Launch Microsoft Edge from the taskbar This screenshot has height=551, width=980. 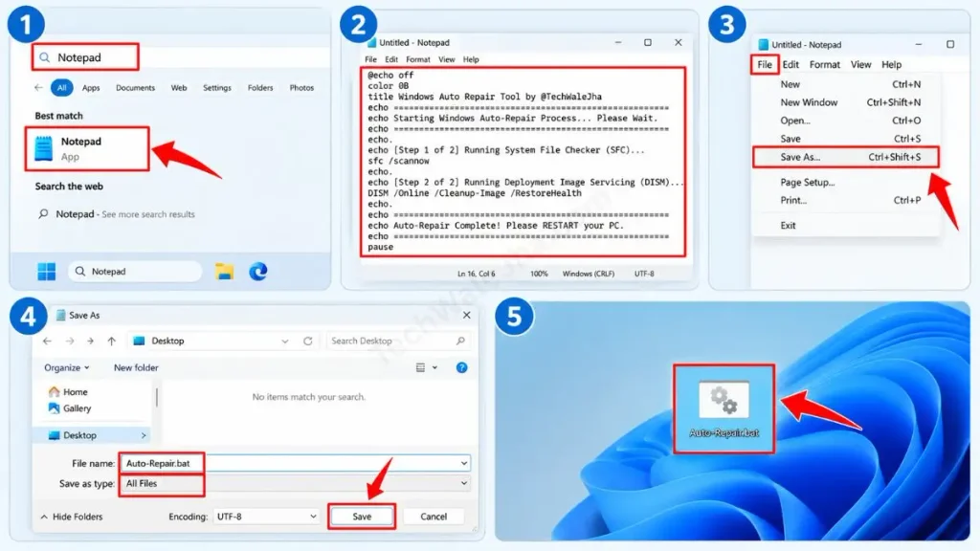(x=257, y=272)
